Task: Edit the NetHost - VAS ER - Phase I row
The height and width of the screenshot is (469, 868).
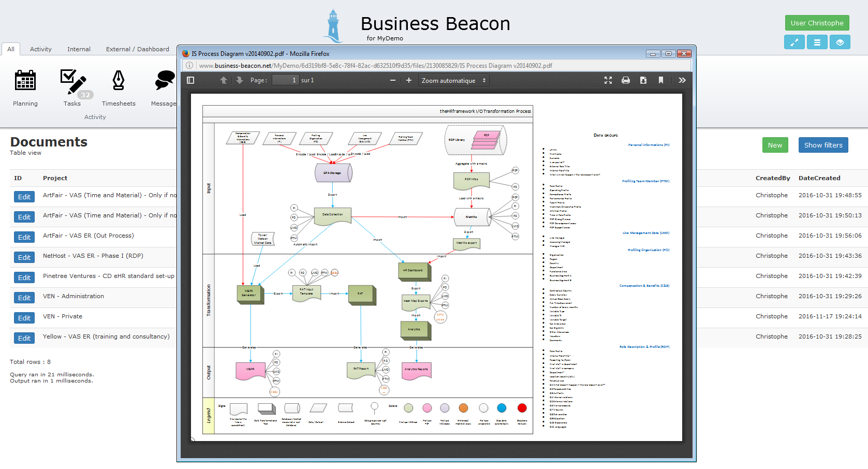Action: click(x=24, y=257)
